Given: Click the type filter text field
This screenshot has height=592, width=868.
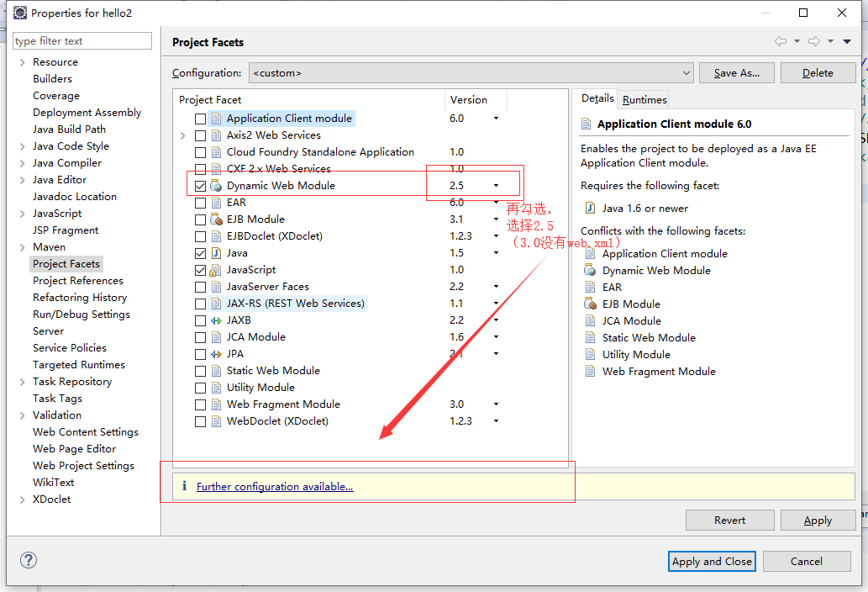Looking at the screenshot, I should [x=82, y=41].
